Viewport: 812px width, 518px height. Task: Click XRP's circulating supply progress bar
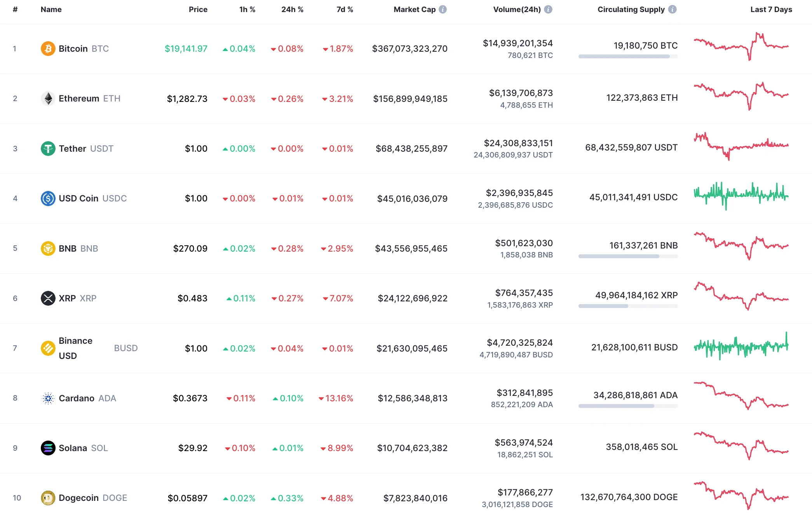click(628, 306)
